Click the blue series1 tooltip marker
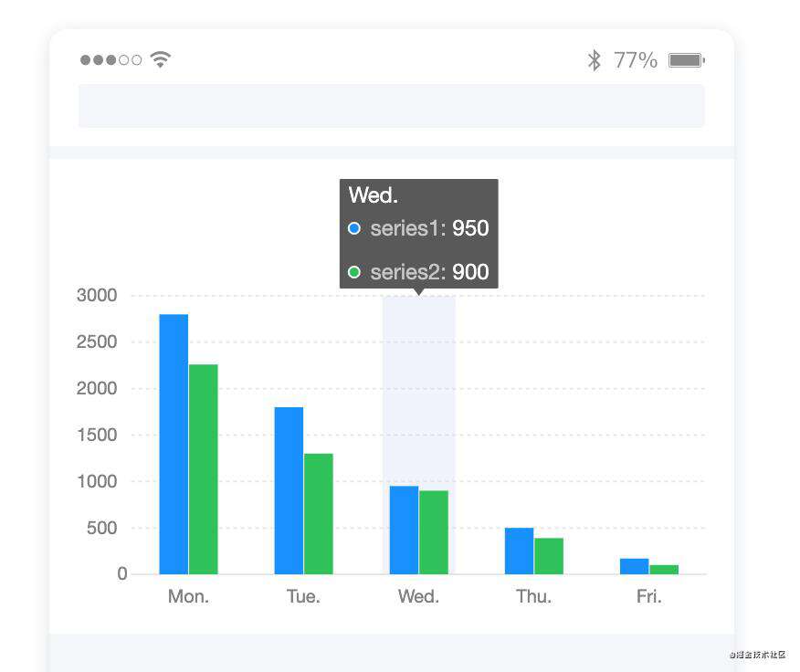The image size is (800, 672). [x=354, y=228]
